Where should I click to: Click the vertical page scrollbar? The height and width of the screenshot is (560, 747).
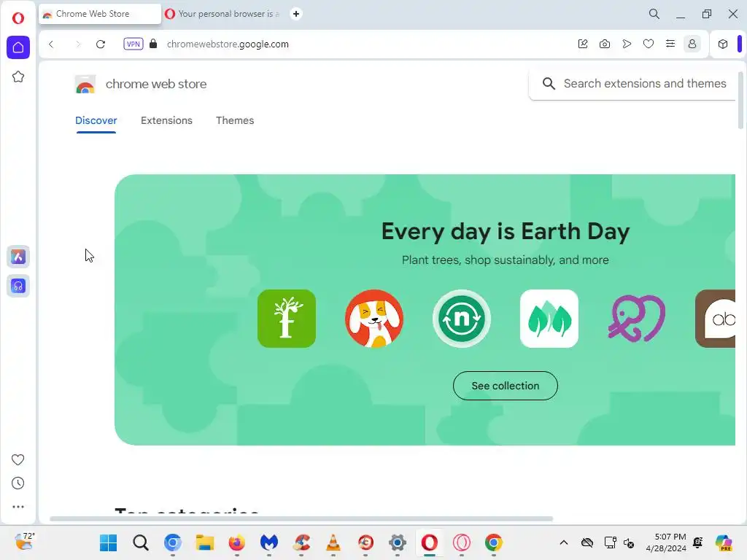pyautogui.click(x=740, y=100)
